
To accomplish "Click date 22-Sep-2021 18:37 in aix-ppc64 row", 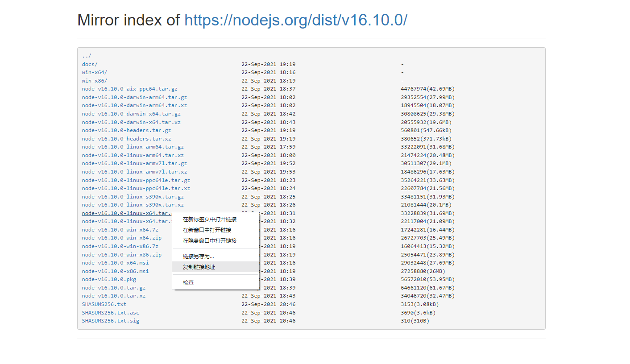I will click(x=268, y=89).
